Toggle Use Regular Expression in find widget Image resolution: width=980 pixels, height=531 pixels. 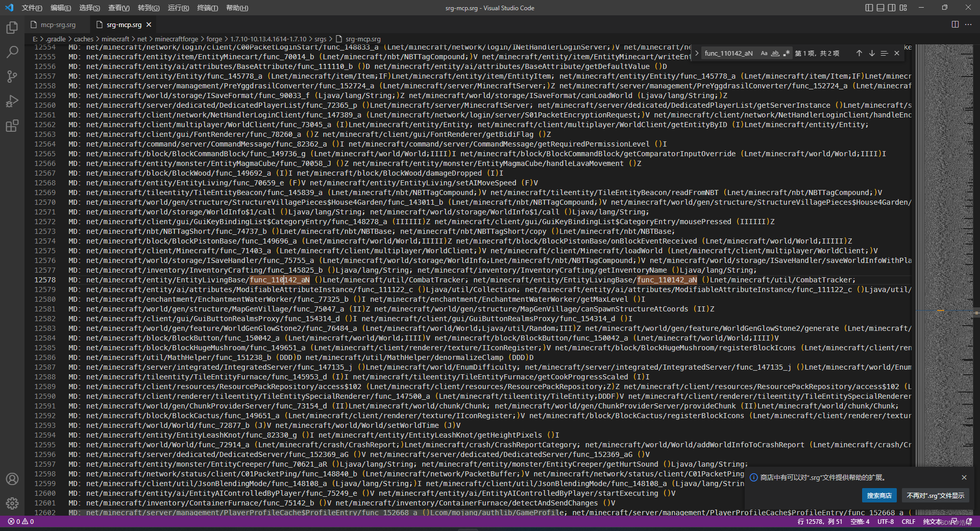pyautogui.click(x=787, y=53)
